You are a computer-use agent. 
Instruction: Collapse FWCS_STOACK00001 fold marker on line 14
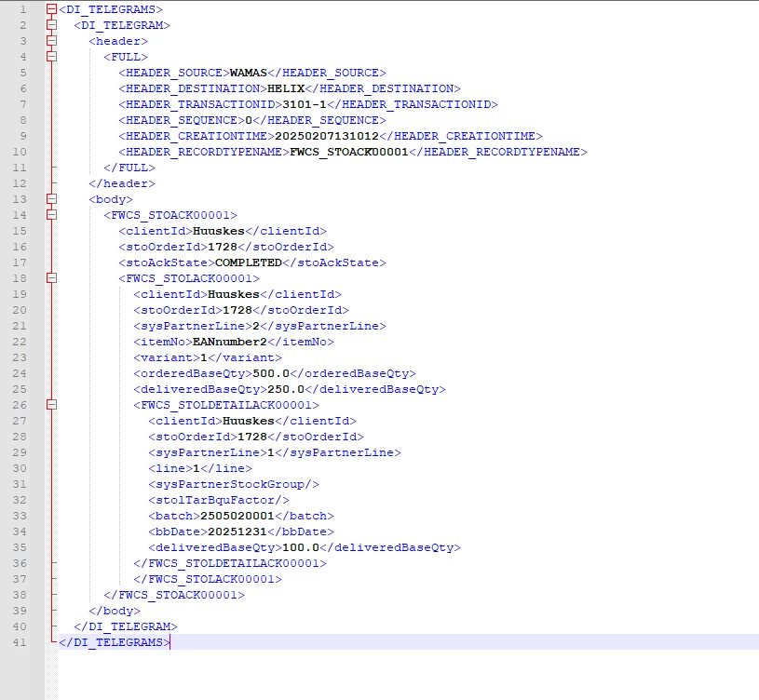(51, 215)
